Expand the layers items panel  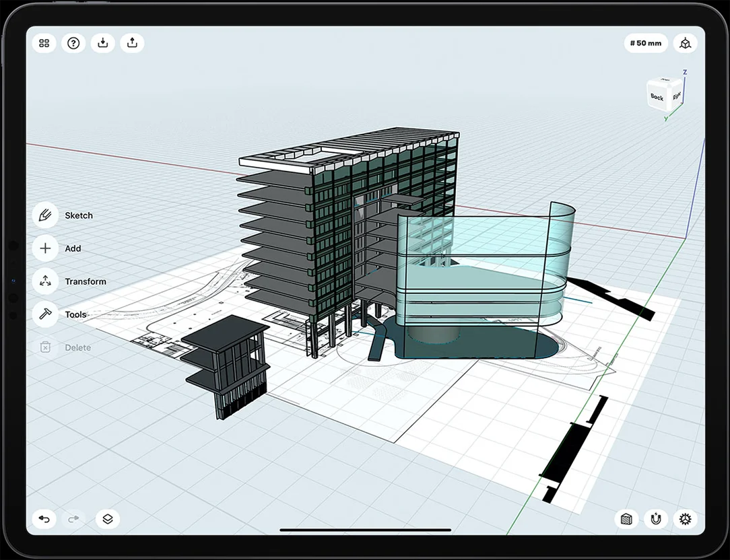[x=107, y=519]
